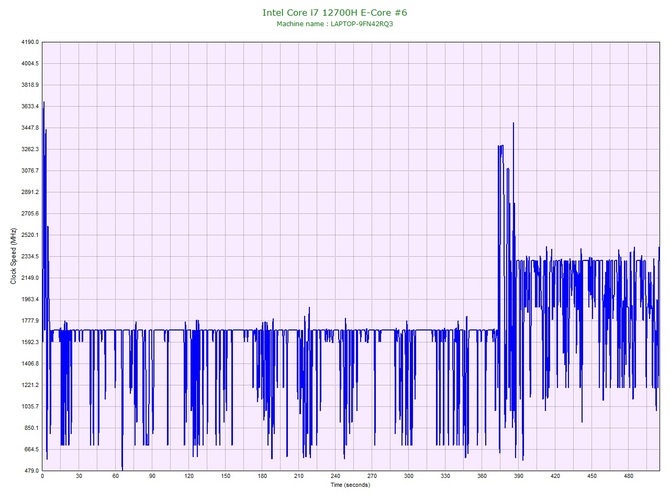Screen dimensions: 670x502
Task: Click the 3818.9 y-axis value
Action: click(x=30, y=85)
